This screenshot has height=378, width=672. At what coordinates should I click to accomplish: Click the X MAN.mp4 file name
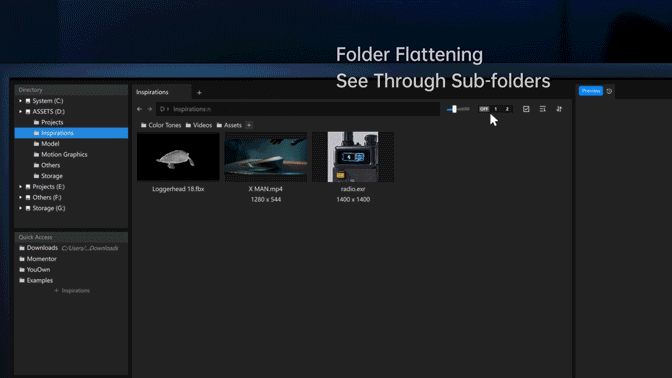(266, 189)
